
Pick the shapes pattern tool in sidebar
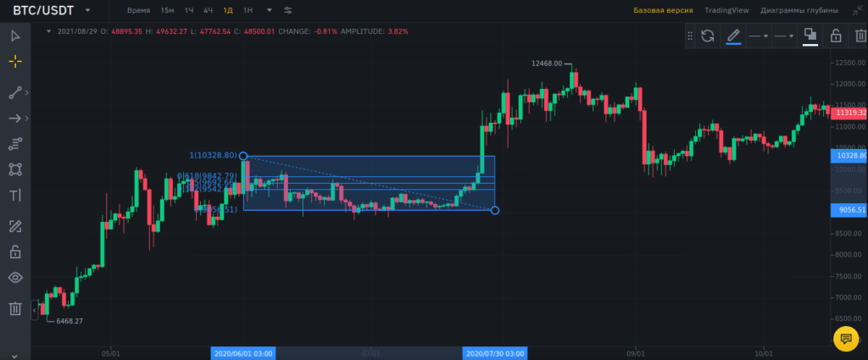coord(14,169)
